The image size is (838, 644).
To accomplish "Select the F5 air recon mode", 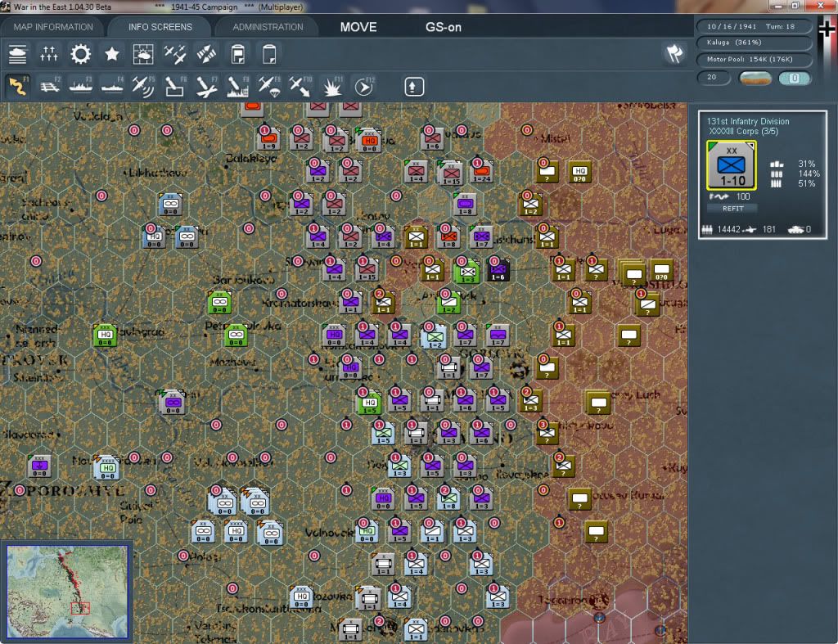I will pos(143,86).
